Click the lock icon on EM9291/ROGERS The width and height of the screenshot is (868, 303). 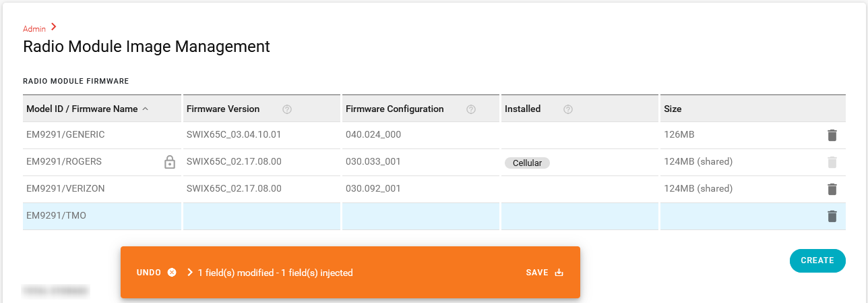170,162
